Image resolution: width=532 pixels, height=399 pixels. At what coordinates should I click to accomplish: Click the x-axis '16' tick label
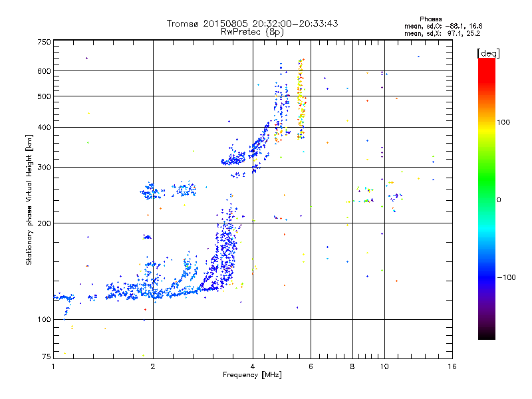click(452, 366)
